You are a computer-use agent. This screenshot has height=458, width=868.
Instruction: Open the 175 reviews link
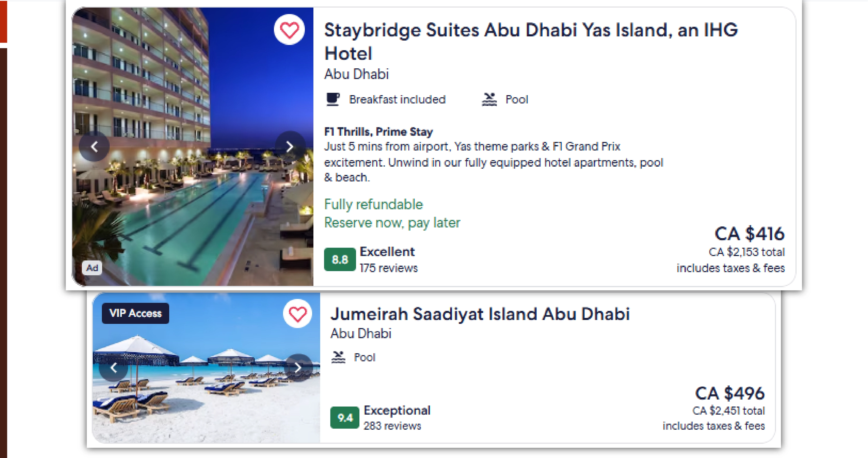[x=389, y=268]
